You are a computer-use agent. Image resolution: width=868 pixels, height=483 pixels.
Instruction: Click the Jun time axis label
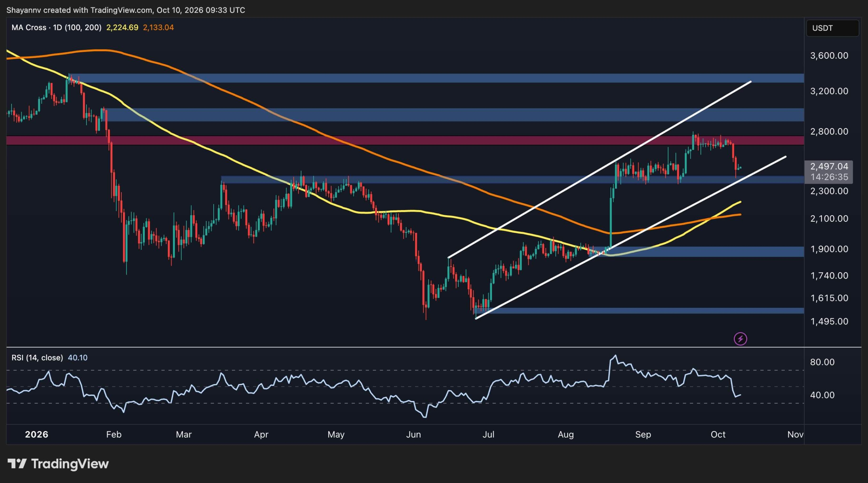click(x=413, y=435)
